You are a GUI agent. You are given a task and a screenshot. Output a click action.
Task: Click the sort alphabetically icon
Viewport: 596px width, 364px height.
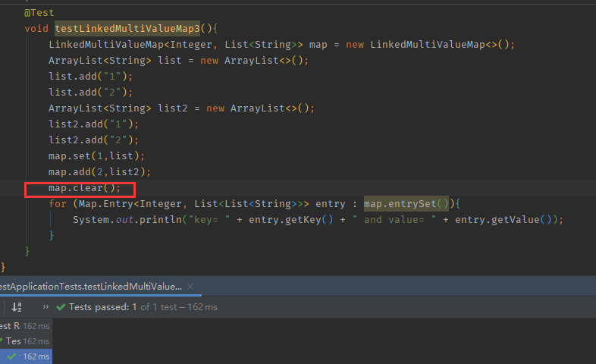tap(17, 307)
